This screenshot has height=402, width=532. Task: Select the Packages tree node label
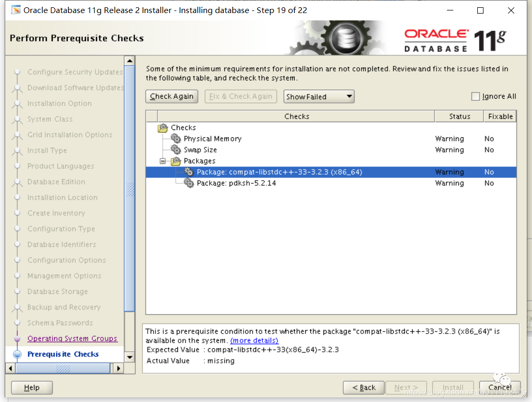(x=199, y=161)
